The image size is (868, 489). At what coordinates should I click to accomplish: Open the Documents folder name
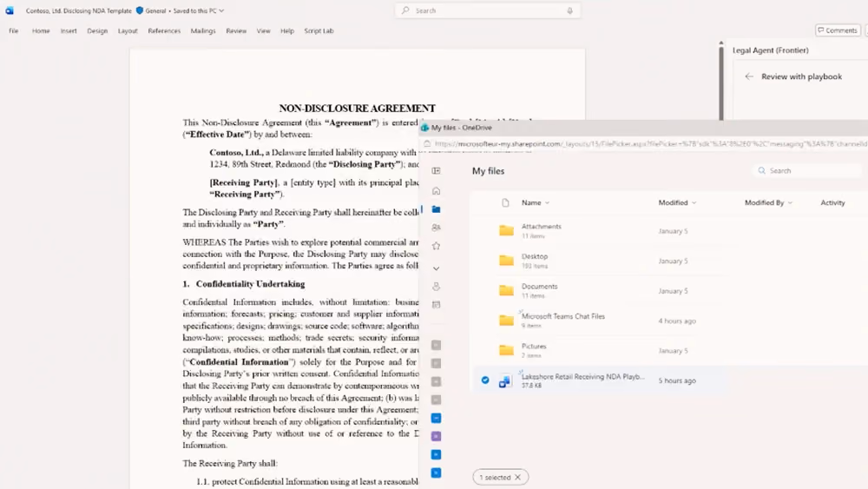(540, 287)
